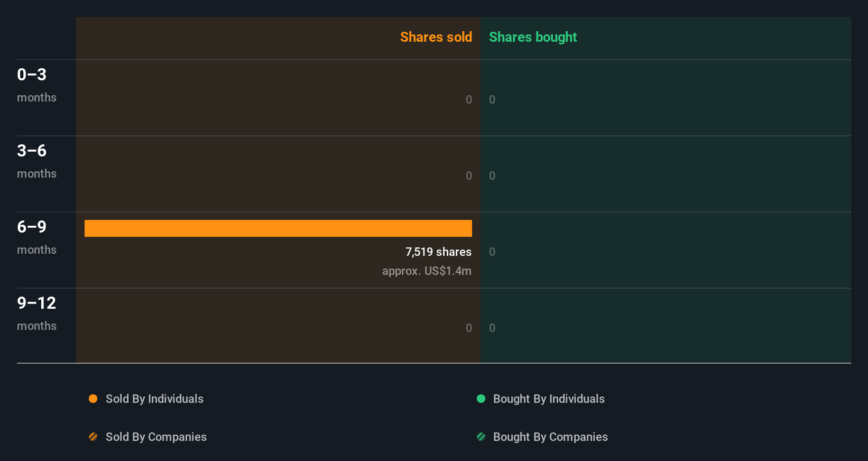Click the 0–3 months shares bought zero
868x461 pixels.
[492, 99]
